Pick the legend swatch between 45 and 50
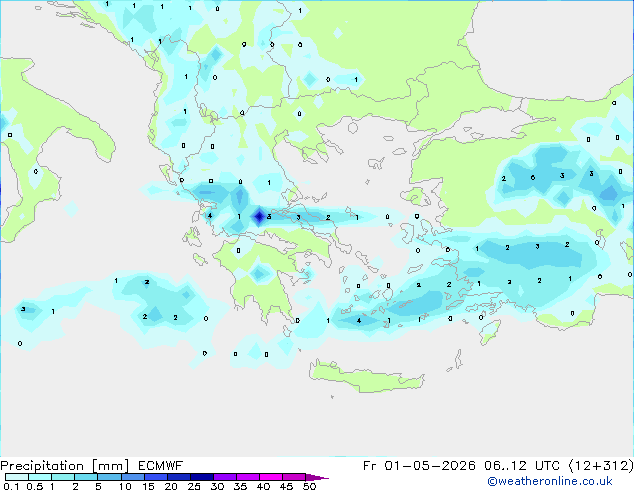This screenshot has height=490, width=634. tap(293, 477)
